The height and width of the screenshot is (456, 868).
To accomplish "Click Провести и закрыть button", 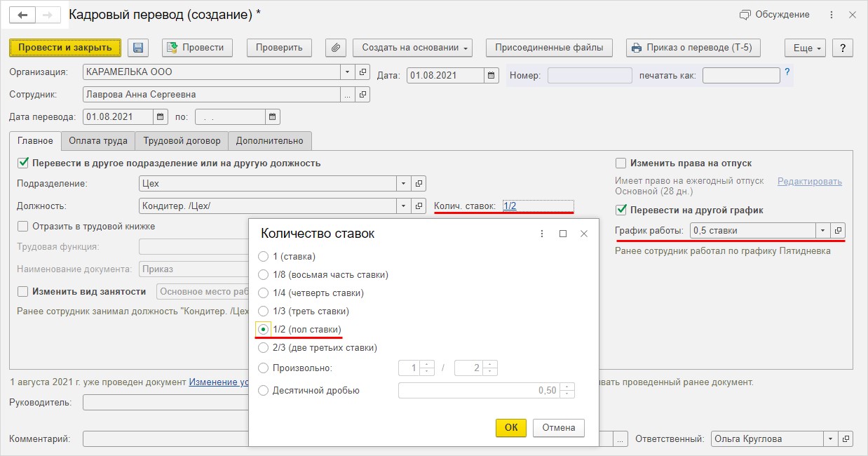I will click(65, 48).
